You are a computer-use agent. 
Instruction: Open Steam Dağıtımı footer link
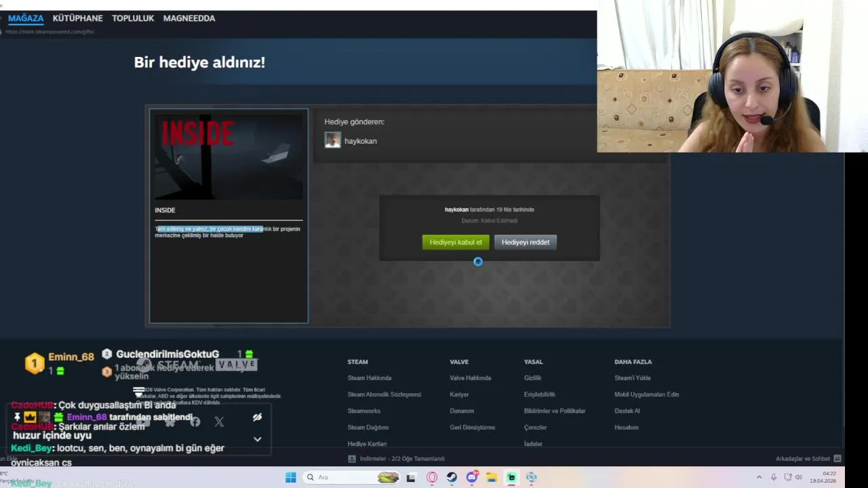(368, 428)
